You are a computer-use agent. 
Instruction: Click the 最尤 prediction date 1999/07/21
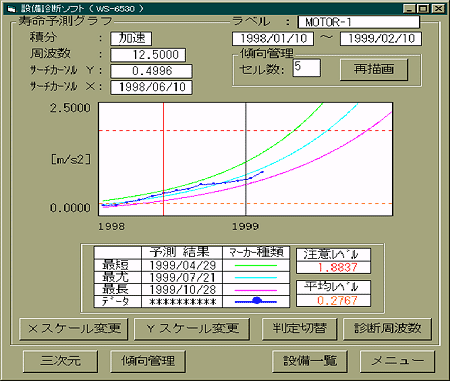(x=182, y=278)
